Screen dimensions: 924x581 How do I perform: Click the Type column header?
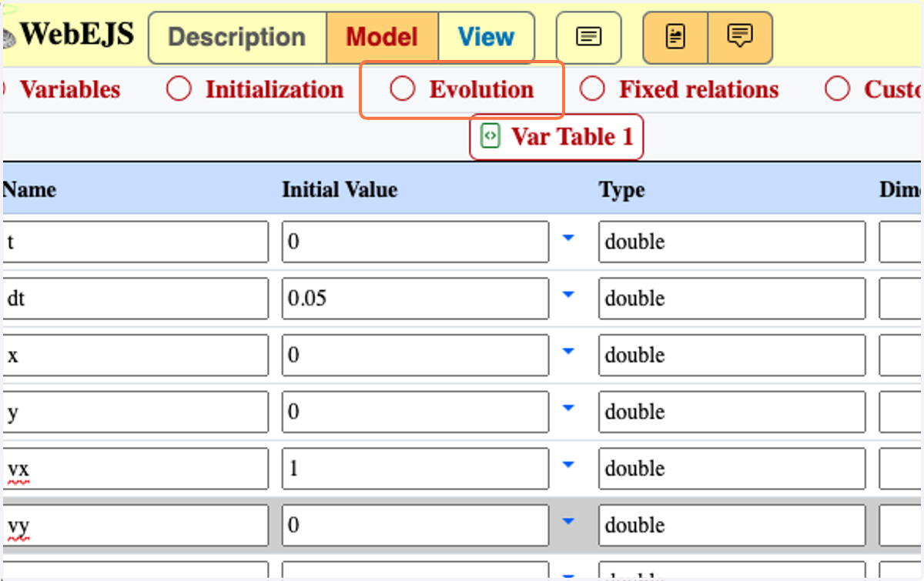(x=622, y=190)
